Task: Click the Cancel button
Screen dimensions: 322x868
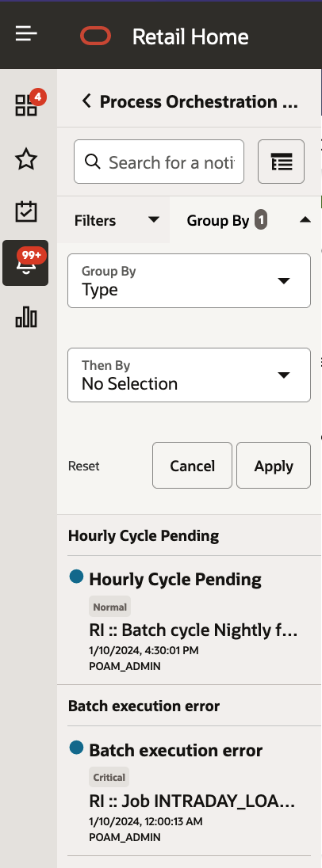Action: coord(192,466)
